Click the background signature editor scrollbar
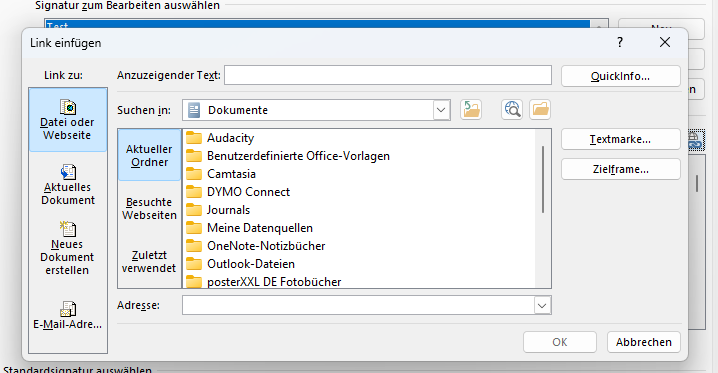The width and height of the screenshot is (718, 373). pyautogui.click(x=696, y=184)
